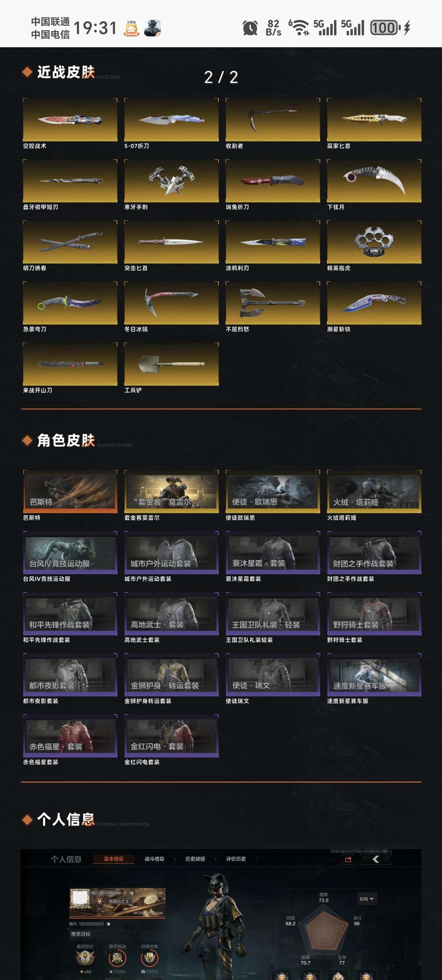442x980 pixels.
Task: Choose the 工兵铲 shovel melee skin
Action: (171, 364)
